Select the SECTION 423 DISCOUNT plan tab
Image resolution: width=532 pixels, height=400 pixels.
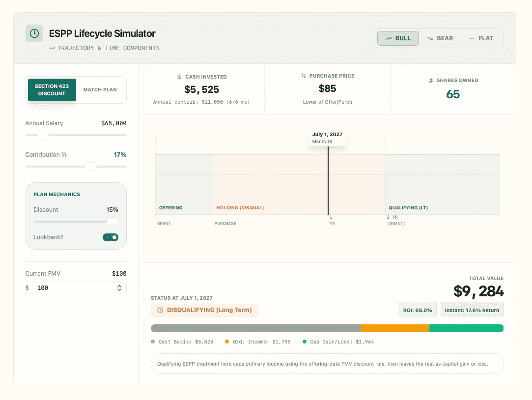pyautogui.click(x=52, y=90)
